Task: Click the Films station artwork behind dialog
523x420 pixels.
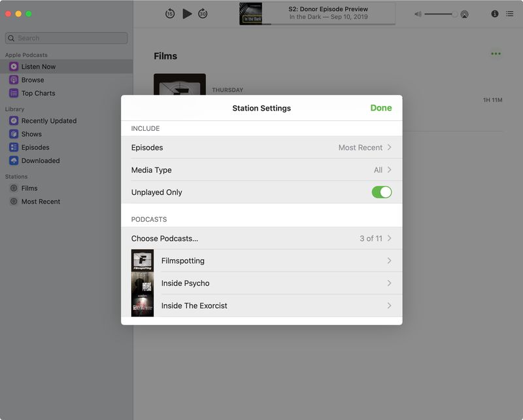Action: pyautogui.click(x=179, y=84)
